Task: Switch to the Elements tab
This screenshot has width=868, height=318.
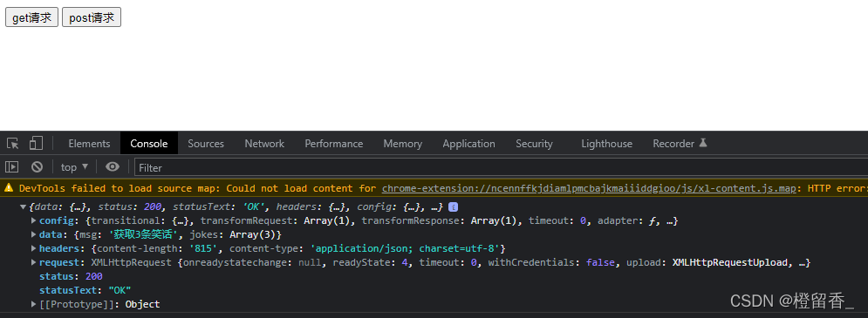Action: tap(89, 144)
